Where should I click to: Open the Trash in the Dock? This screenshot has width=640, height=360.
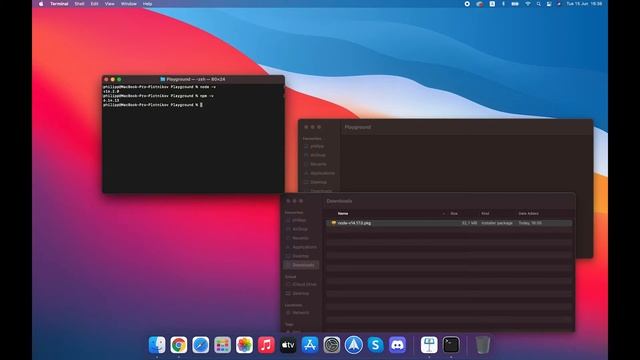[x=482, y=345]
